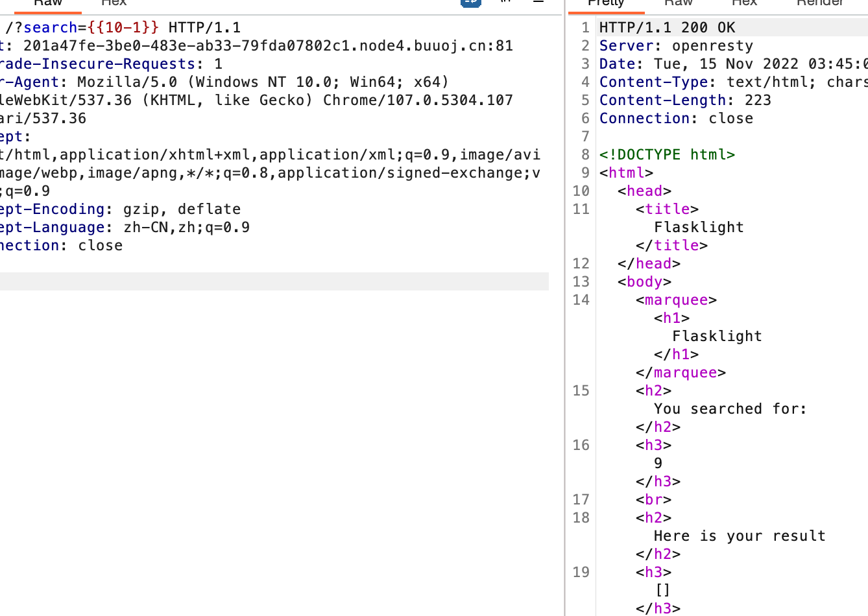Click the 'Connection' header name in response
The width and height of the screenshot is (868, 616).
[x=644, y=118]
